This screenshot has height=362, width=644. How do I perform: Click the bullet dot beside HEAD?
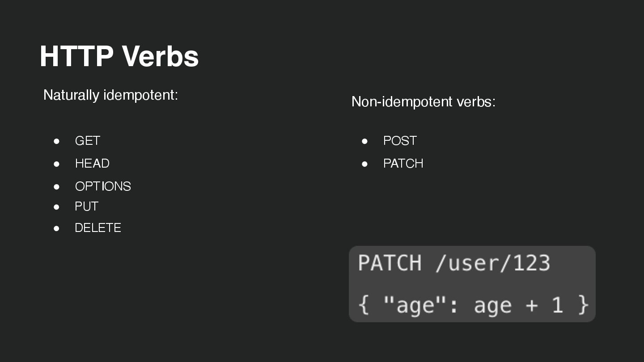[x=56, y=164]
